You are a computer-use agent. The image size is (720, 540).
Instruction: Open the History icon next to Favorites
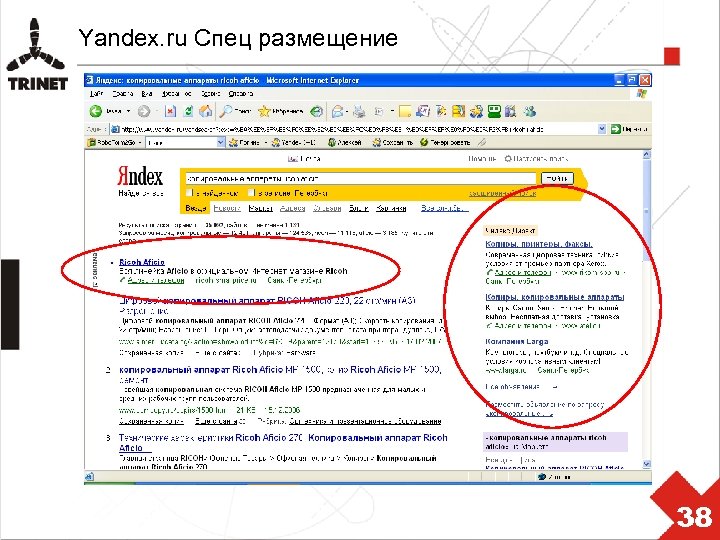click(x=316, y=111)
